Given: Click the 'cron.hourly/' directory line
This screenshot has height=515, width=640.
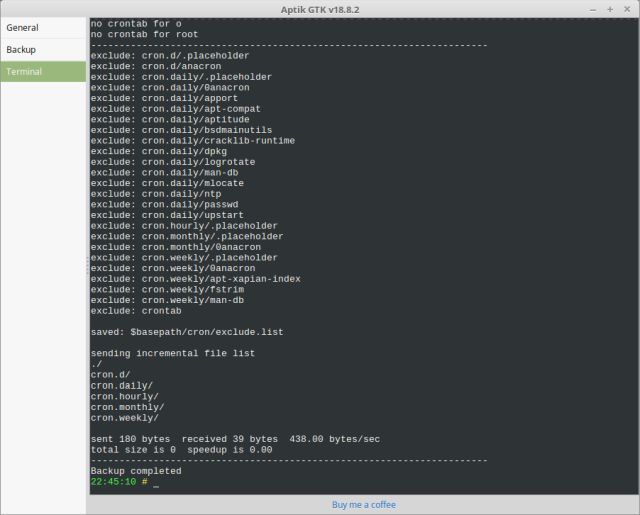Looking at the screenshot, I should click(124, 396).
